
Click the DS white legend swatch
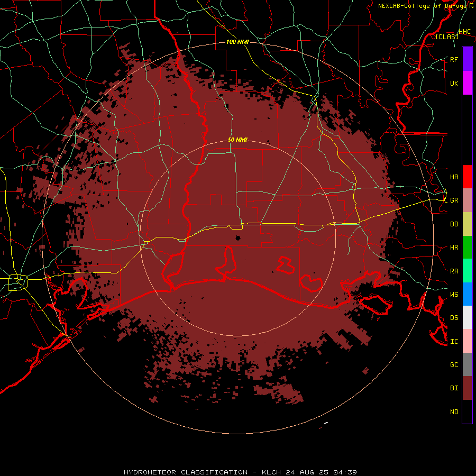click(x=467, y=317)
